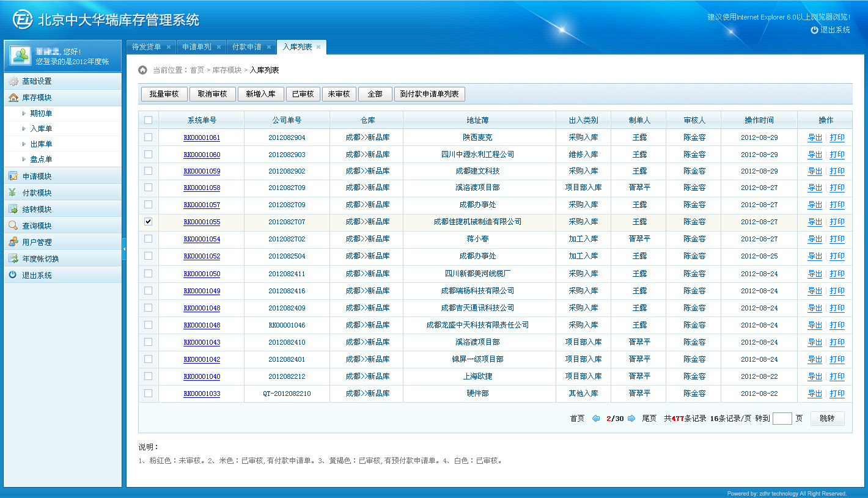The width and height of the screenshot is (868, 498).
Task: Expand the 用户管理 menu section
Action: click(x=62, y=243)
